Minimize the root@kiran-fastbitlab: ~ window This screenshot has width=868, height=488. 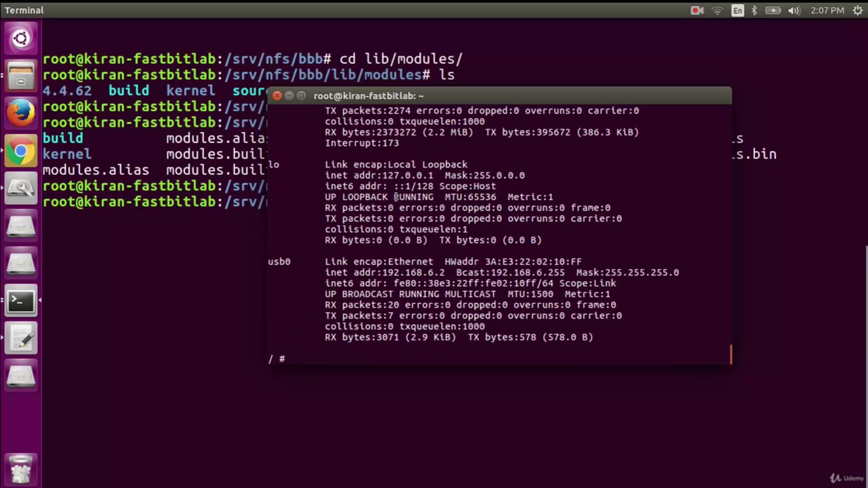pyautogui.click(x=289, y=96)
